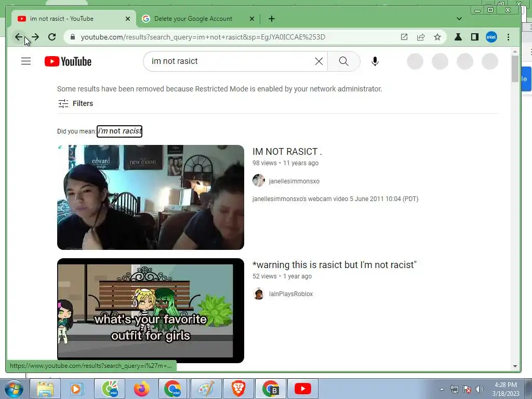The image size is (532, 399).
Task: Click the webcam video description text
Action: [335, 199]
